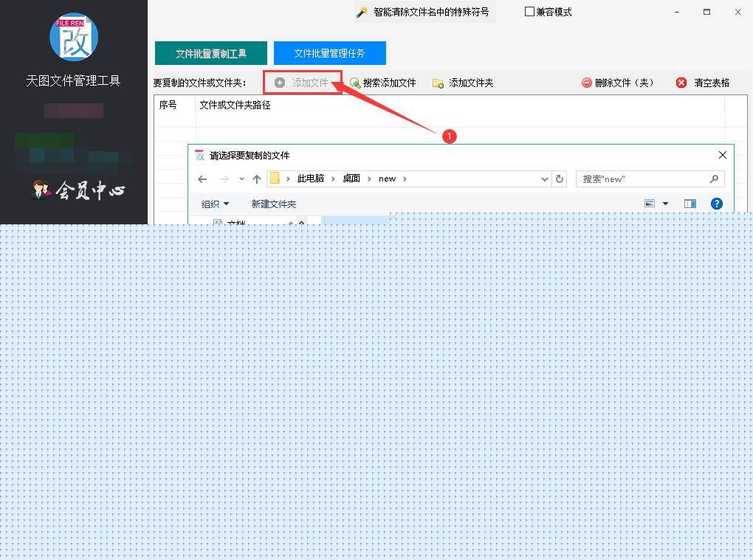Open the 组织 dropdown menu
The height and width of the screenshot is (560, 753).
pyautogui.click(x=215, y=204)
